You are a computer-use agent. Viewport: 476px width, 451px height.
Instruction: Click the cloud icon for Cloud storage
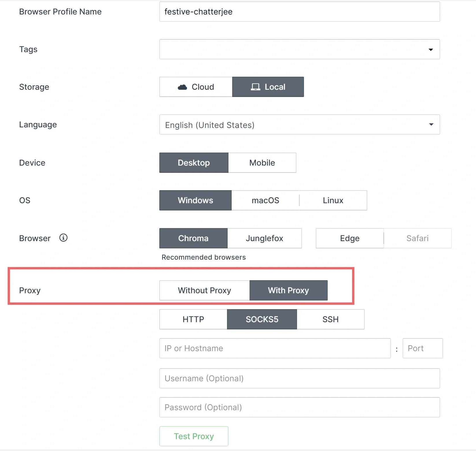[182, 87]
